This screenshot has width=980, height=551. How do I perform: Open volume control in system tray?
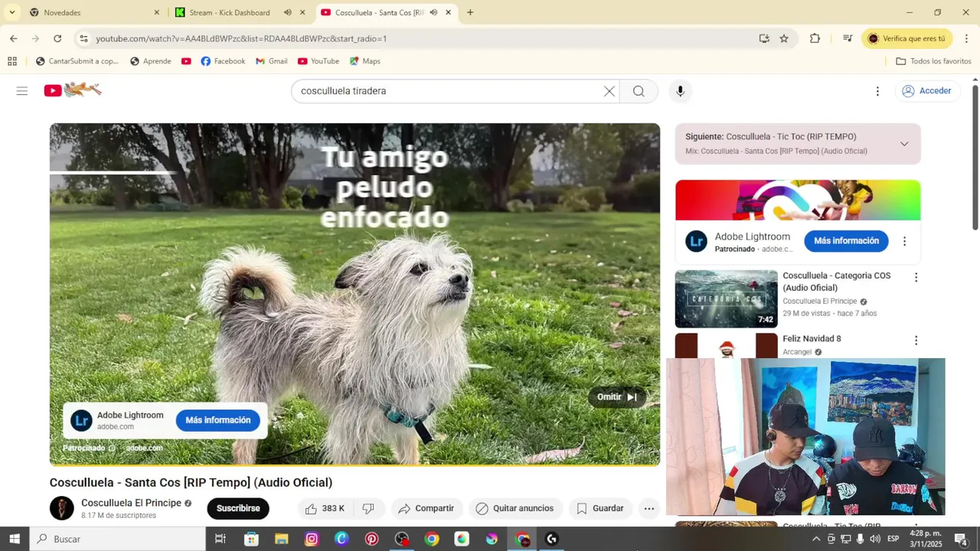(x=875, y=539)
